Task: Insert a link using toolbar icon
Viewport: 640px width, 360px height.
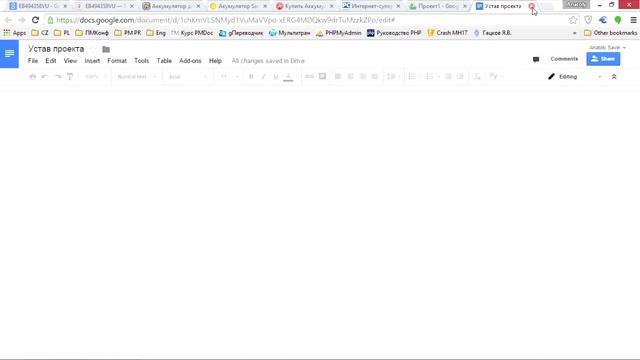Action: [x=309, y=76]
